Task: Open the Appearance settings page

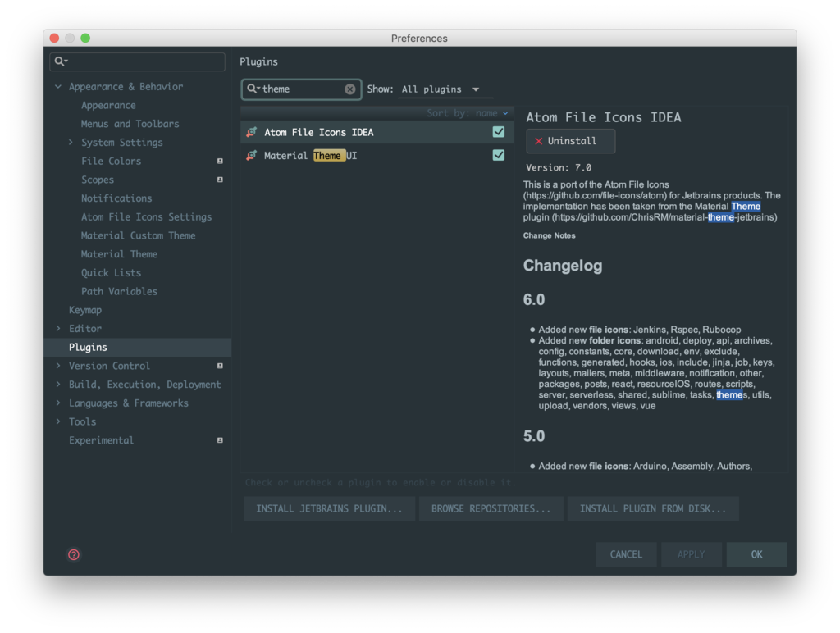Action: pyautogui.click(x=108, y=106)
